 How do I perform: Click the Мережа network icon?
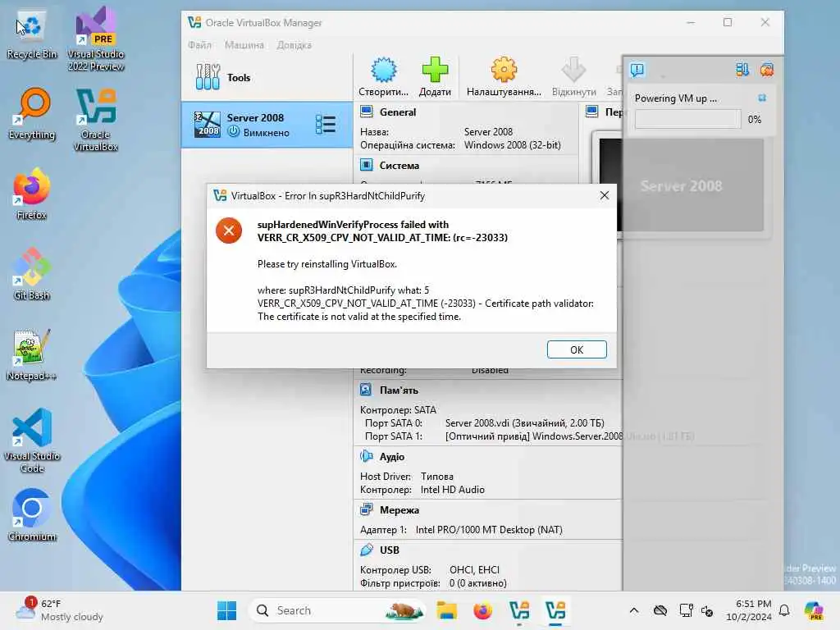point(367,509)
